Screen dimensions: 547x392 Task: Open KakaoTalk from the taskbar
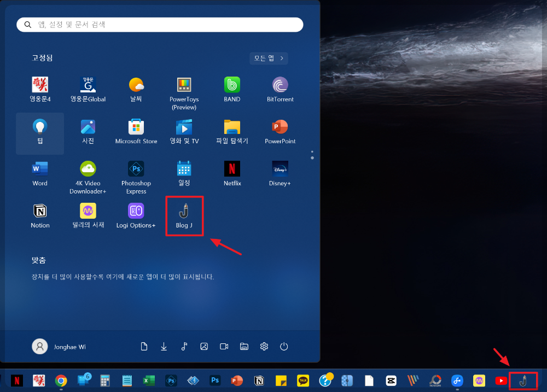click(303, 381)
